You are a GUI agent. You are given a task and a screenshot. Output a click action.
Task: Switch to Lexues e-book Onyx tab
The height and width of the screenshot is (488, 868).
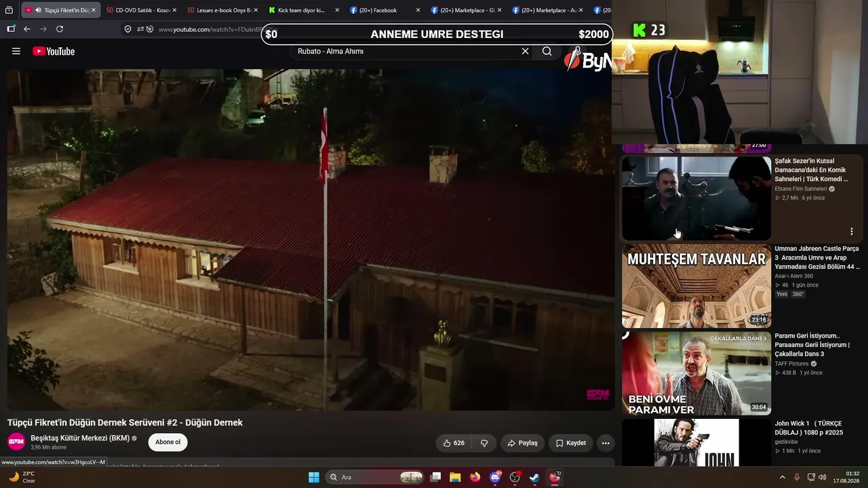222,10
